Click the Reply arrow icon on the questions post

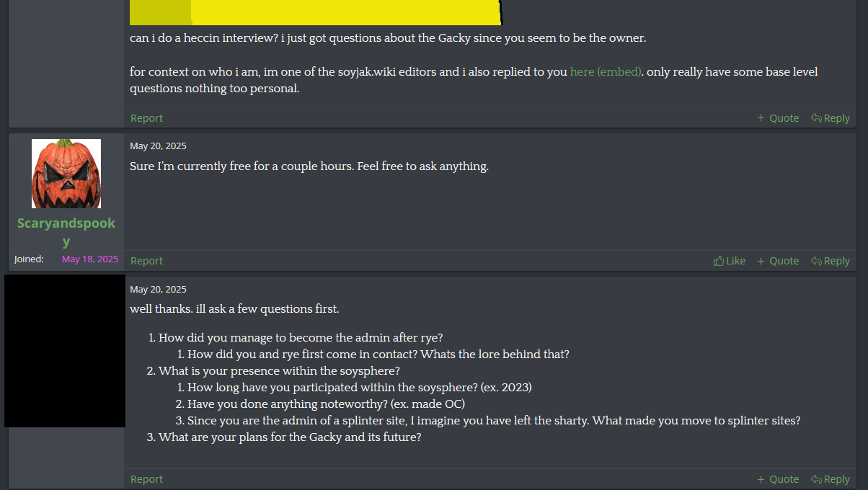816,479
